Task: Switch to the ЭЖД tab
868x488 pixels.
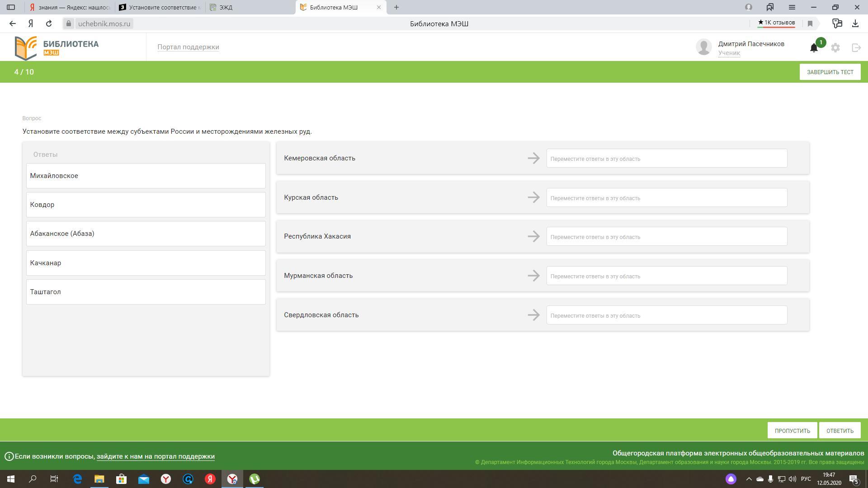Action: coord(250,7)
